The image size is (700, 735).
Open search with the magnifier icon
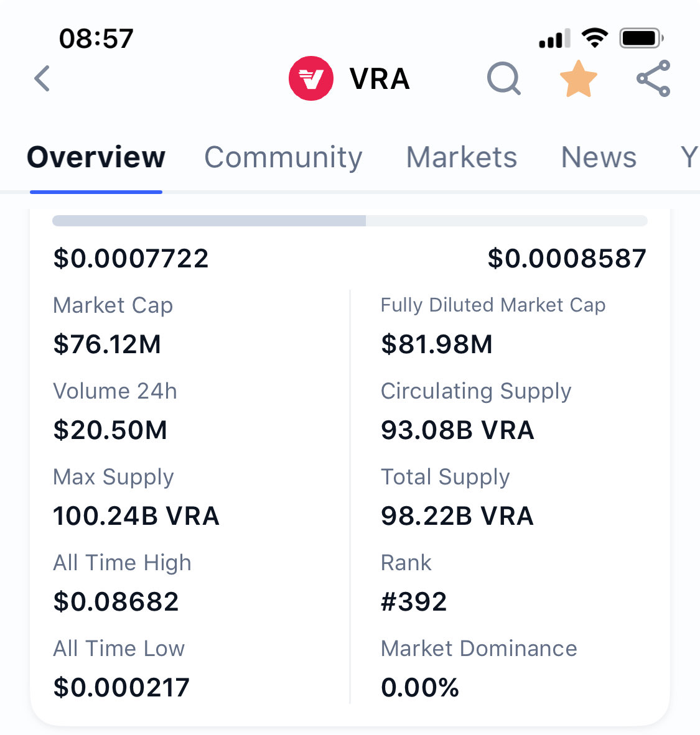pyautogui.click(x=503, y=78)
